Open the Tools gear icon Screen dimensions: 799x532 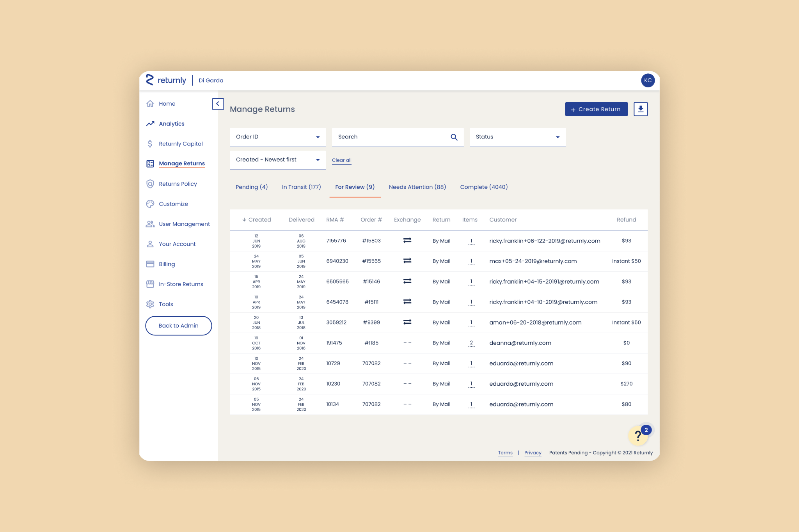coord(150,304)
